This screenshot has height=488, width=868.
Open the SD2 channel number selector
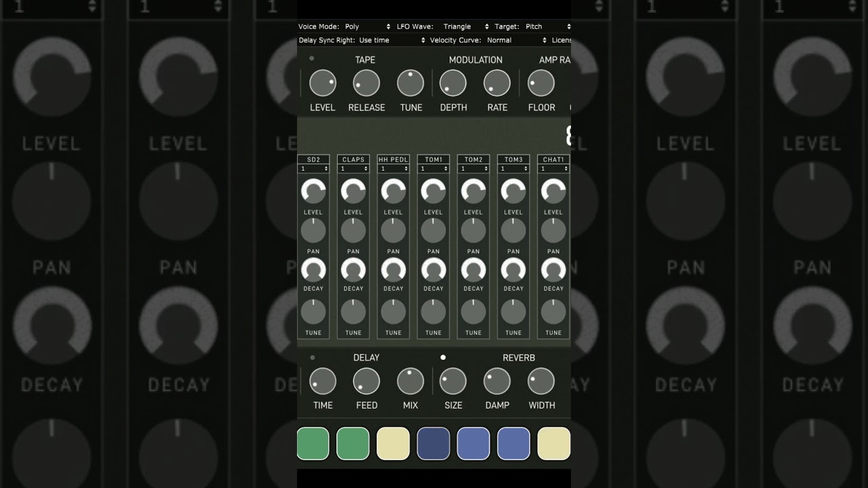[313, 169]
